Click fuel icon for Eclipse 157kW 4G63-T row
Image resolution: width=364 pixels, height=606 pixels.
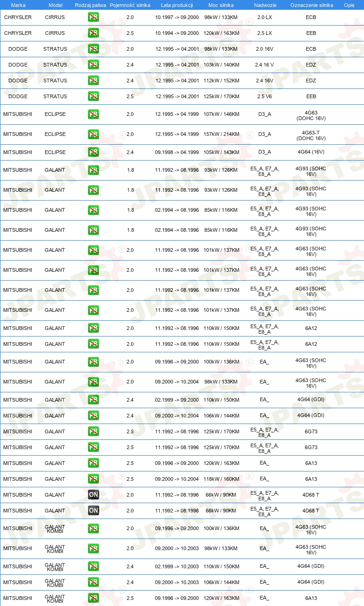[93, 134]
